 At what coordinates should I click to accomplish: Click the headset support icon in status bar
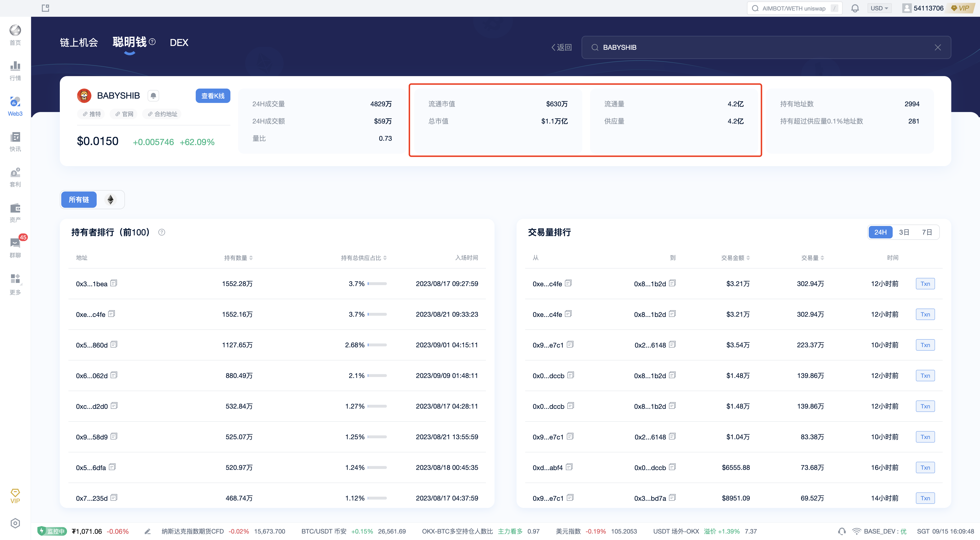[841, 531]
